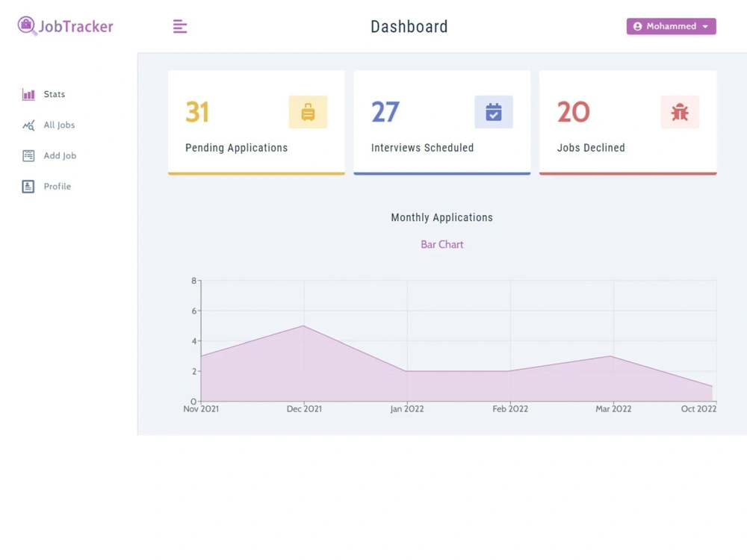
Task: Click the All Jobs search-graph icon
Action: tap(28, 125)
